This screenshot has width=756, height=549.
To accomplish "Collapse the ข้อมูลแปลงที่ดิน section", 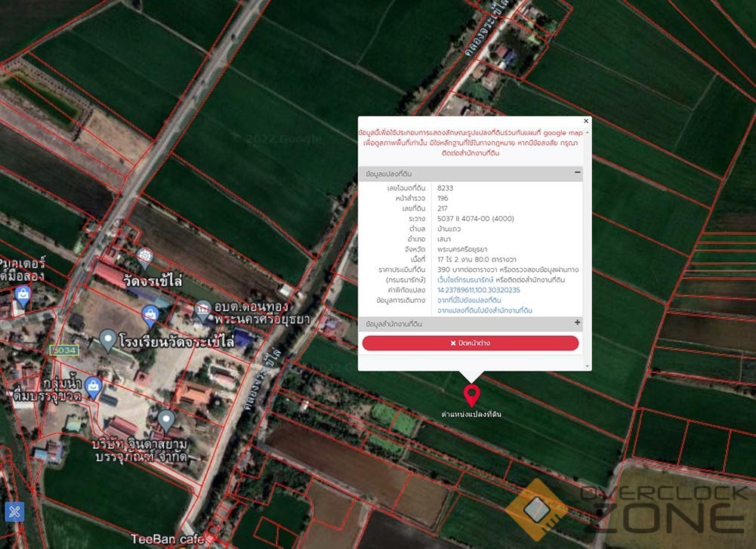I will tap(578, 173).
